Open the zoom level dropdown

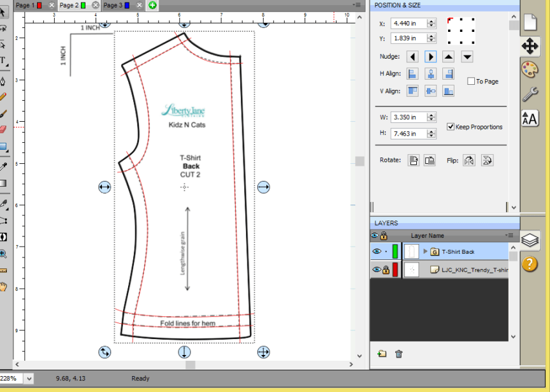pyautogui.click(x=29, y=379)
